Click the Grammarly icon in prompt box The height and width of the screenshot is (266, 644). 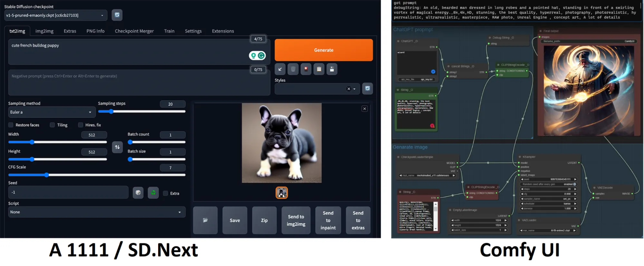coord(261,56)
